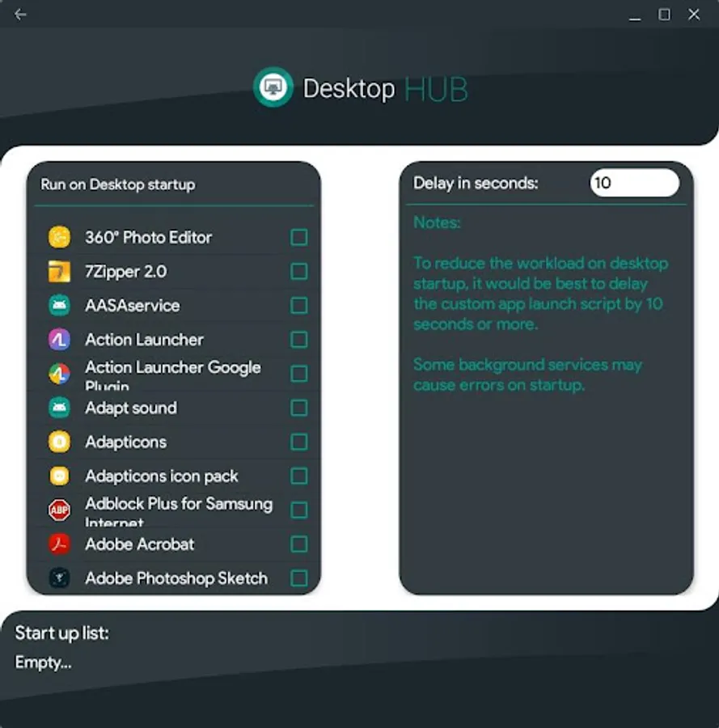Click the Adapt sound Android icon
The width and height of the screenshot is (719, 728).
59,408
